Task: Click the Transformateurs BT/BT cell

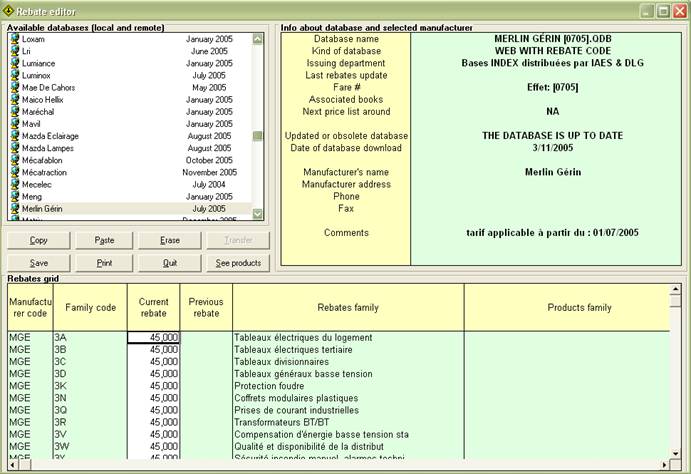Action: pos(348,422)
